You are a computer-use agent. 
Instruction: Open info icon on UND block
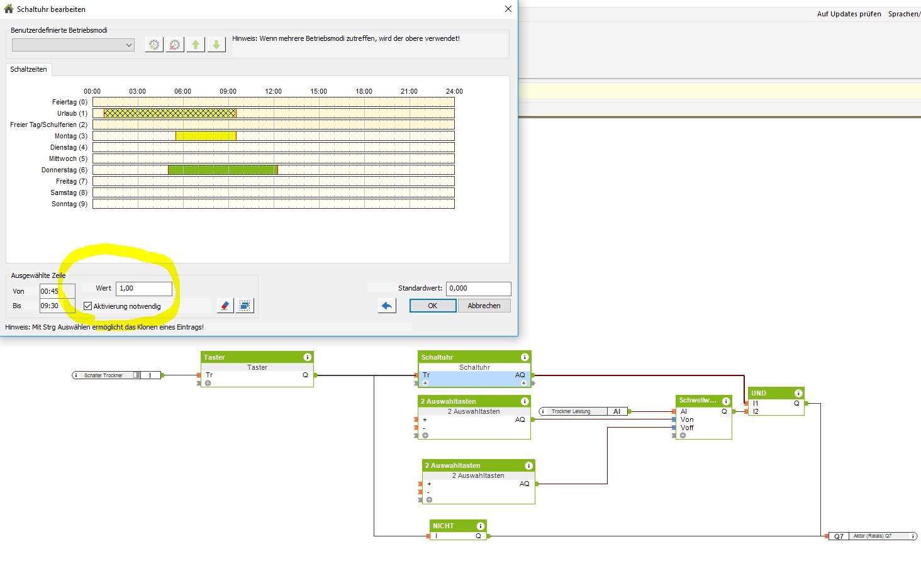tap(798, 393)
